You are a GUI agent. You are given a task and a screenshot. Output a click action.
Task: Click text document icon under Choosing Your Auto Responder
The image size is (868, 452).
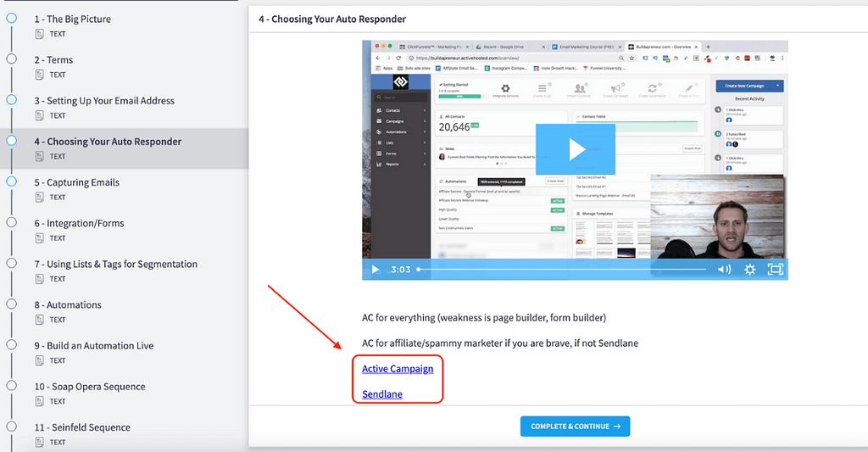point(39,156)
